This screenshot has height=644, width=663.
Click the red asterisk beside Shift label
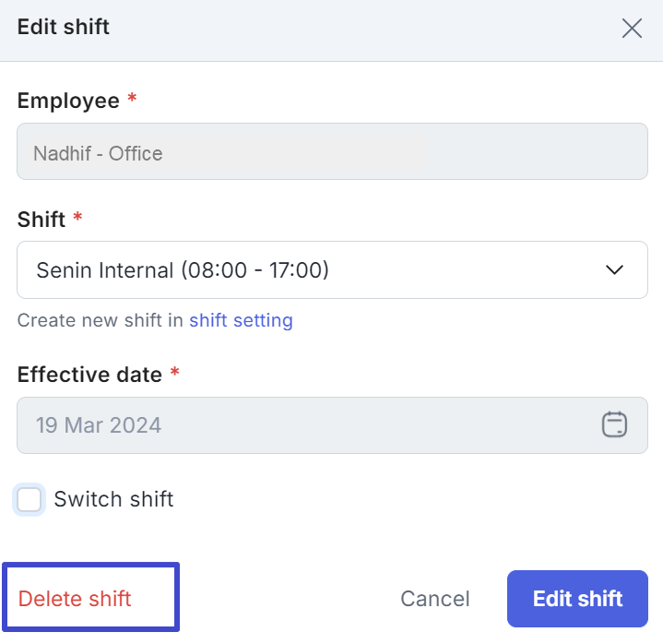click(x=77, y=216)
